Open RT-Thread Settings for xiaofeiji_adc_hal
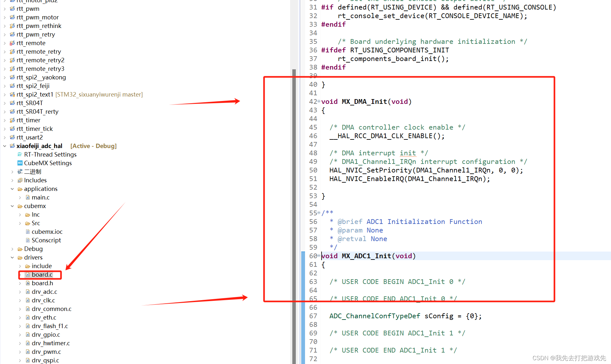The image size is (611, 364). 51,154
